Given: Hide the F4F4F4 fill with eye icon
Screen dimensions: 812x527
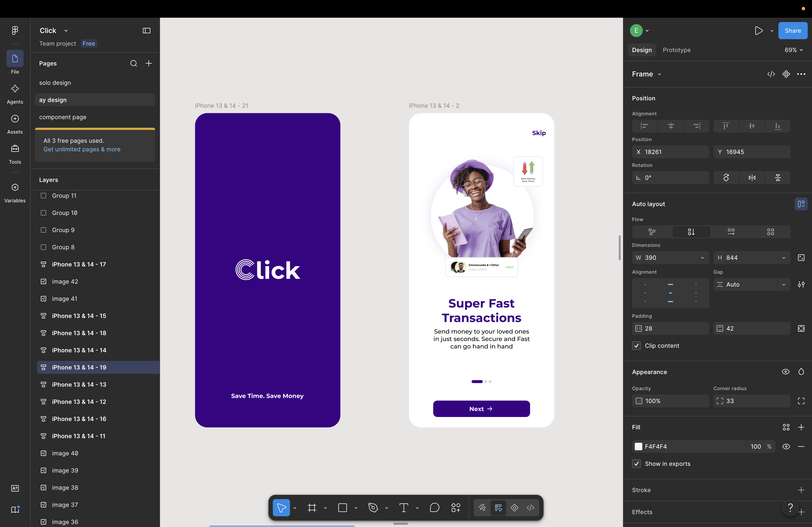Looking at the screenshot, I should pos(786,447).
